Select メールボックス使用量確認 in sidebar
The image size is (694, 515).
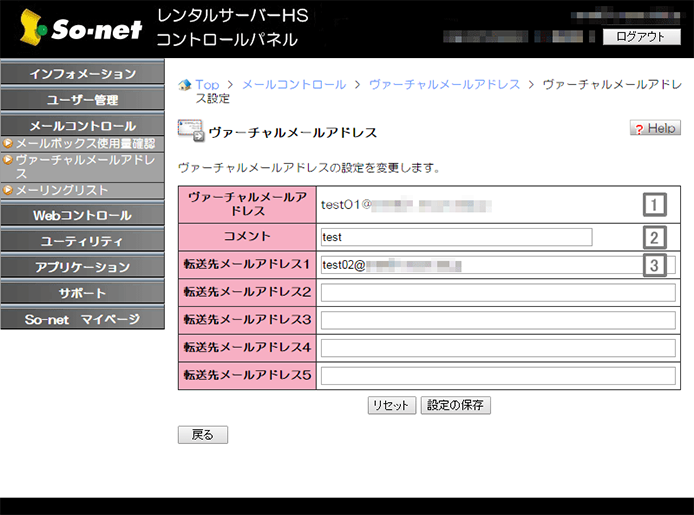(84, 144)
